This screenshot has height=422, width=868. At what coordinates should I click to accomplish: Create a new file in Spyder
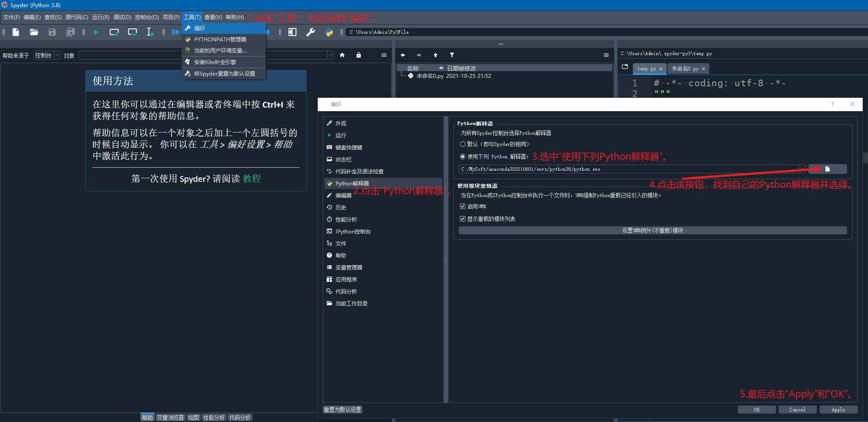click(x=16, y=32)
